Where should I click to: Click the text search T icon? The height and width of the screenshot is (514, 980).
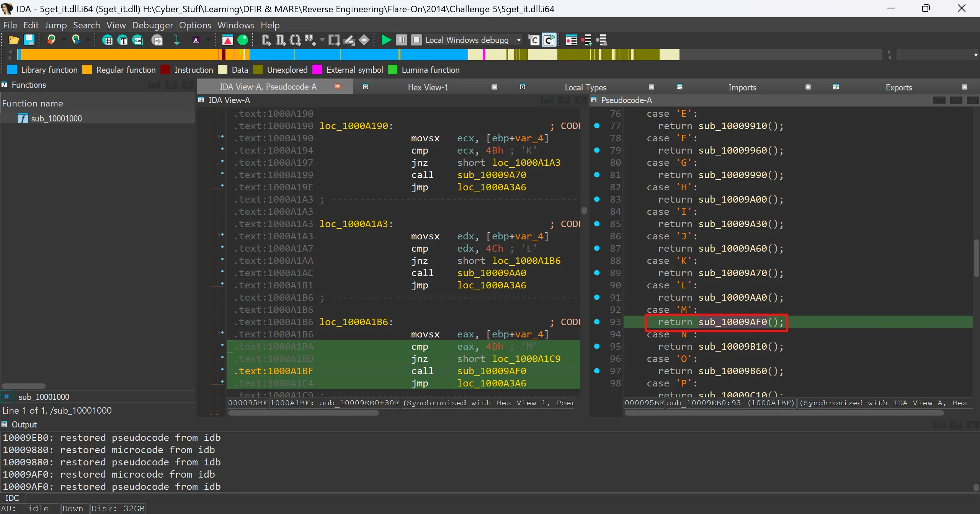pyautogui.click(x=123, y=40)
